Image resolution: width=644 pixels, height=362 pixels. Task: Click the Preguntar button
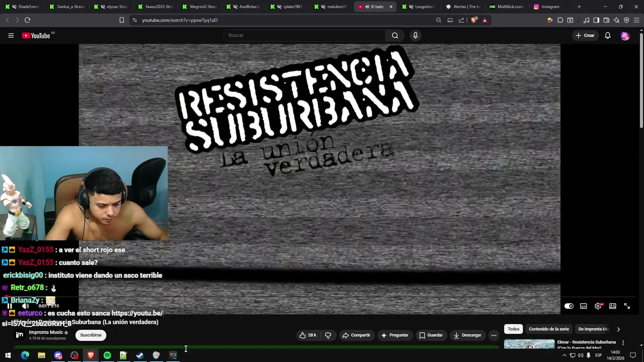(394, 335)
